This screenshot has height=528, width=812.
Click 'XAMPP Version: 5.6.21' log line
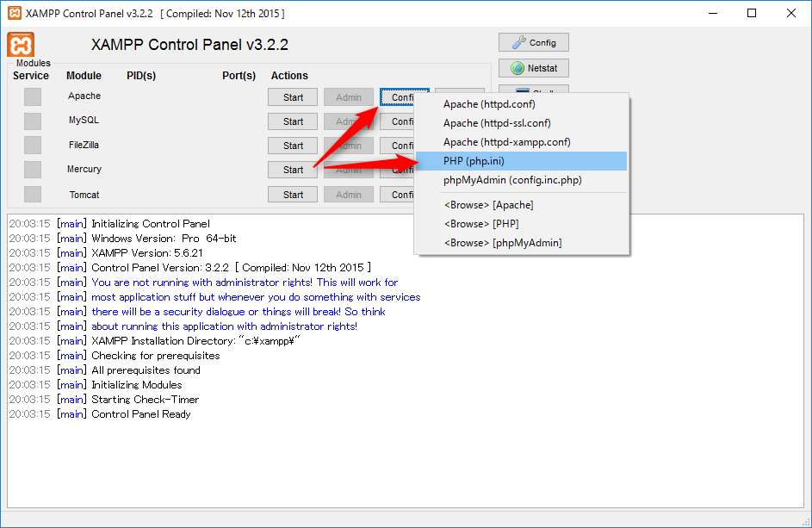pyautogui.click(x=106, y=253)
